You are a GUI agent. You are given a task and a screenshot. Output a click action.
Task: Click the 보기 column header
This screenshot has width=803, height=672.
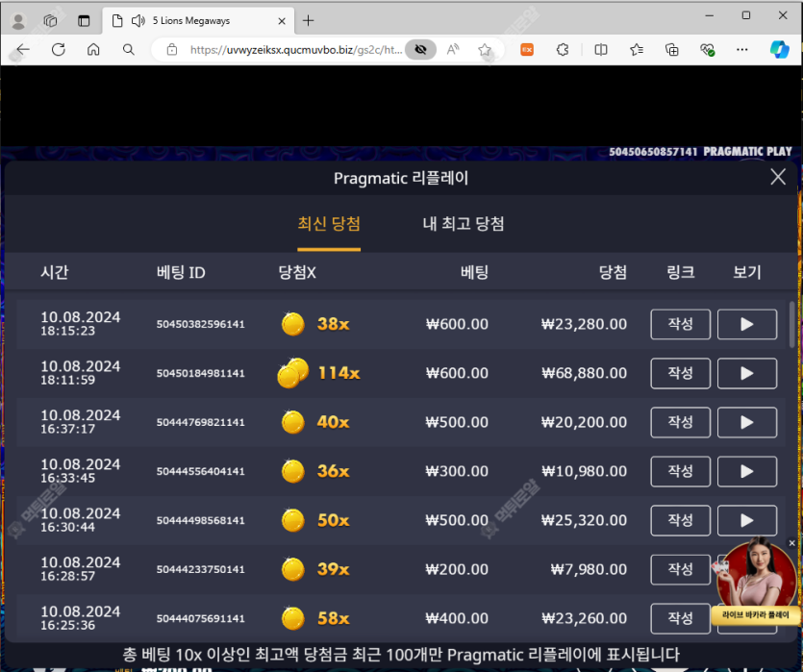[x=747, y=272]
